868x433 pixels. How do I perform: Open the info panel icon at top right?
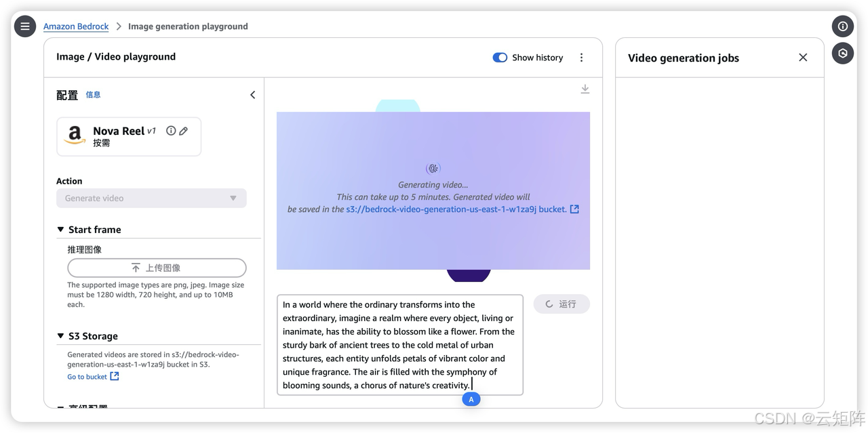pyautogui.click(x=843, y=26)
